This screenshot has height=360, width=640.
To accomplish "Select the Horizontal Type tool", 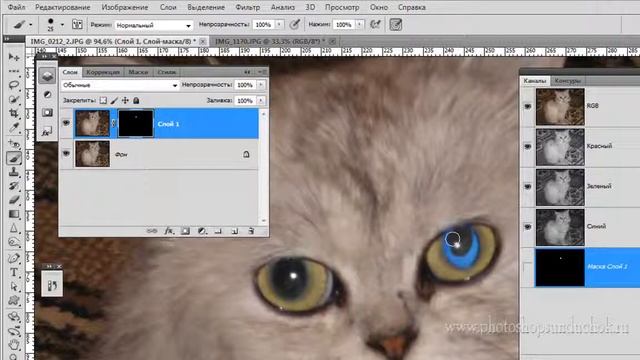I will pos(14,272).
